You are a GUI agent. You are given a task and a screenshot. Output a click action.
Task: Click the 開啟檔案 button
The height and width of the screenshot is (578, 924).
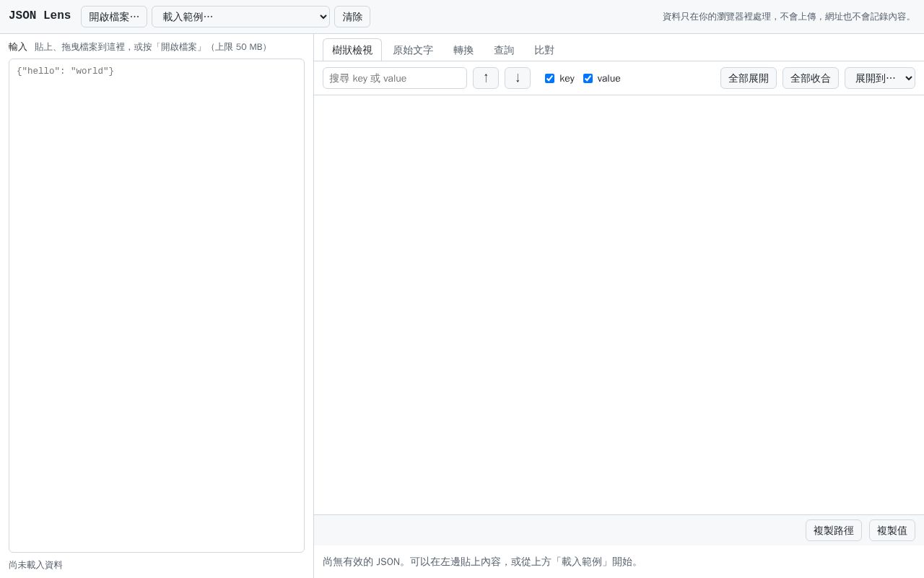coord(114,17)
